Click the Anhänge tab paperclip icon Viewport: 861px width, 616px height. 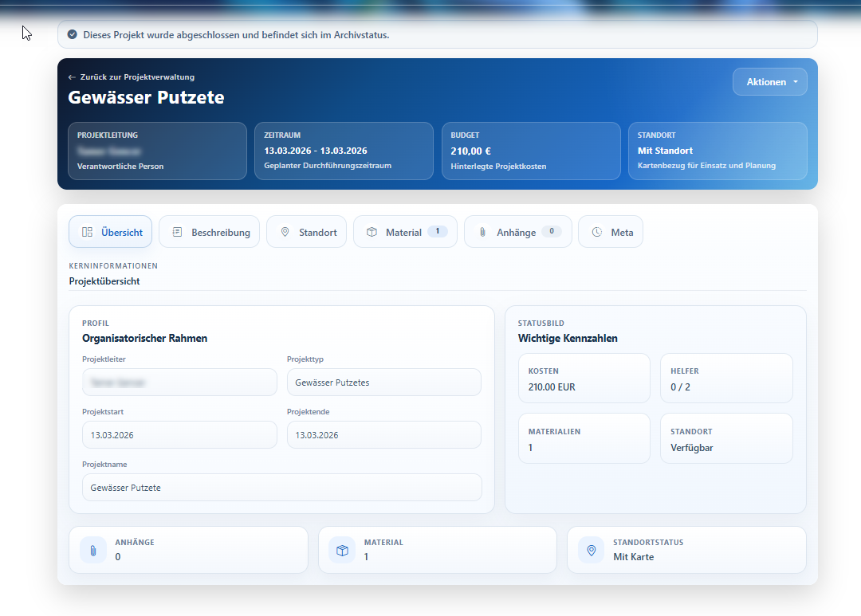pyautogui.click(x=482, y=232)
